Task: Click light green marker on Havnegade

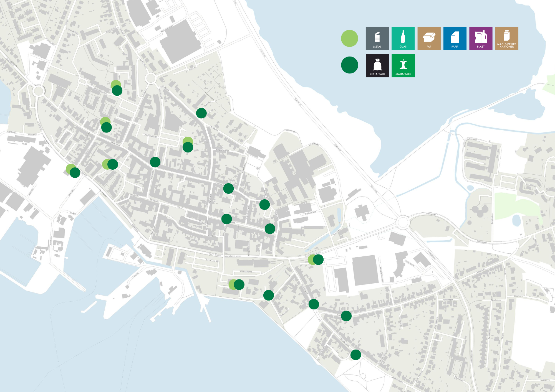Action: click(70, 168)
